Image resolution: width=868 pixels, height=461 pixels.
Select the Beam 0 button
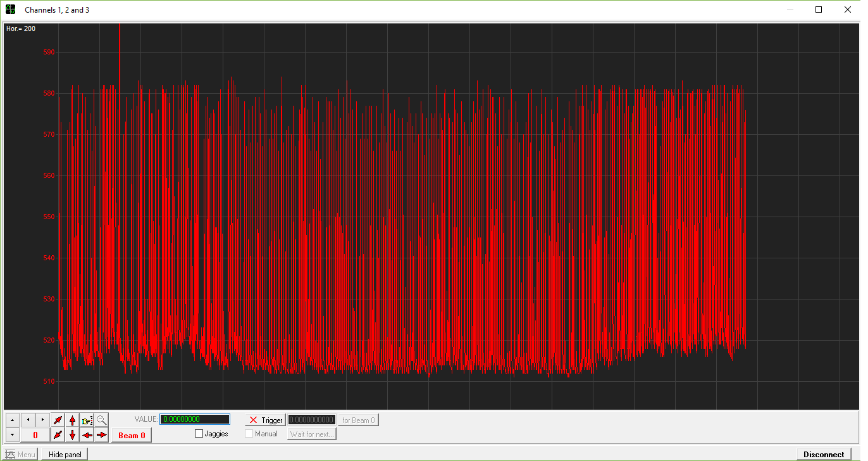pyautogui.click(x=132, y=435)
